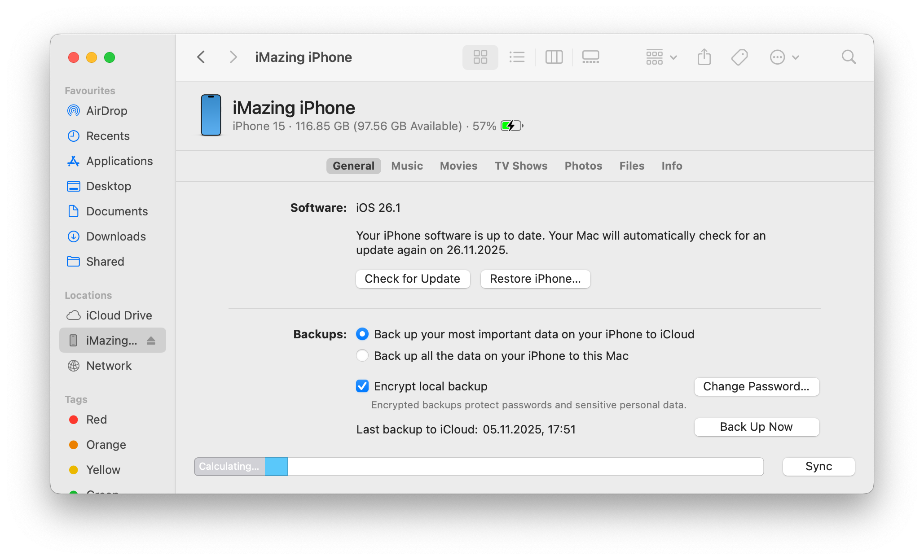Click the Tags icon in the toolbar

tap(739, 57)
